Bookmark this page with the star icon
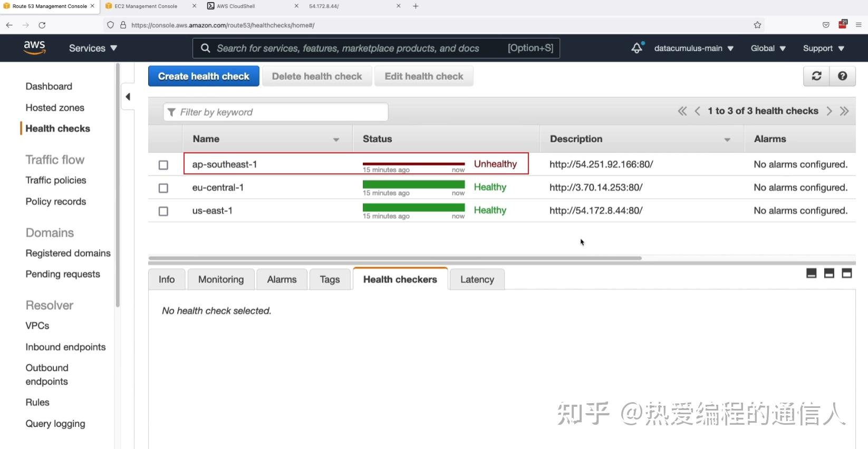868x449 pixels. click(x=757, y=25)
